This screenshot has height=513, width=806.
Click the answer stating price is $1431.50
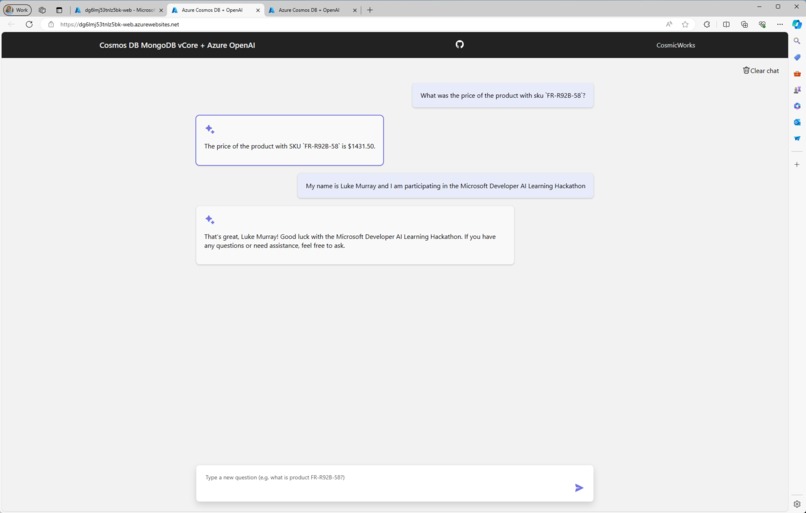[289, 140]
